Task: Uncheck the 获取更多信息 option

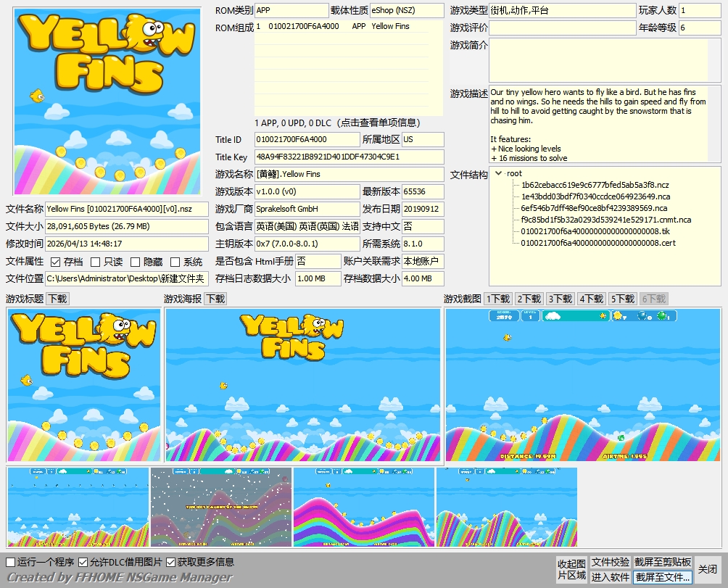Action: pyautogui.click(x=171, y=562)
